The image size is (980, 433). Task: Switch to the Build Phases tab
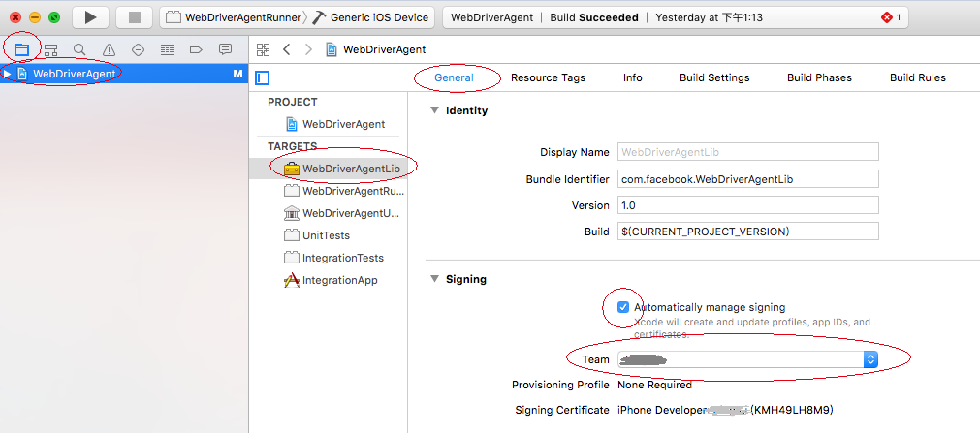click(x=819, y=77)
